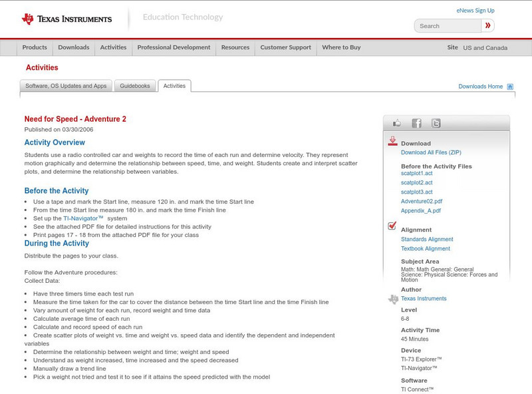Click the Published on 03/30/2006 text
Image resolution: width=532 pixels, height=394 pixels.
tap(59, 129)
